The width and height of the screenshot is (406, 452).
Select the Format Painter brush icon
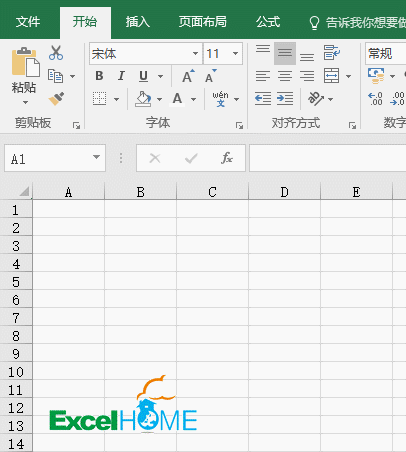[56, 99]
